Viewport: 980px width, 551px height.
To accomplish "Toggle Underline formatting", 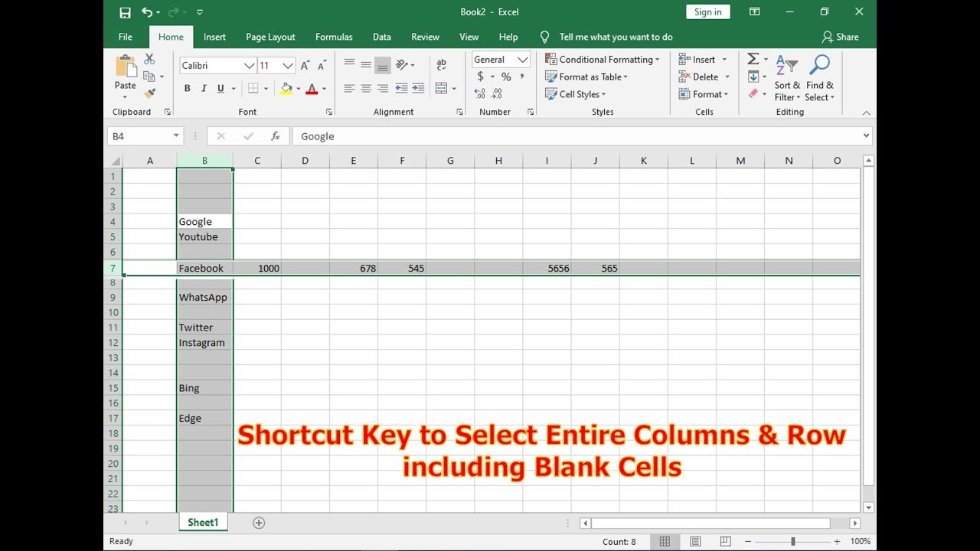I will pyautogui.click(x=220, y=89).
